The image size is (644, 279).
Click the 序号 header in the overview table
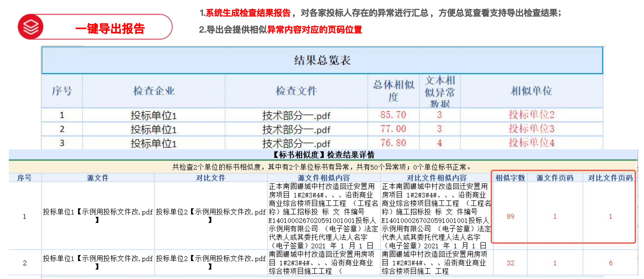62,91
